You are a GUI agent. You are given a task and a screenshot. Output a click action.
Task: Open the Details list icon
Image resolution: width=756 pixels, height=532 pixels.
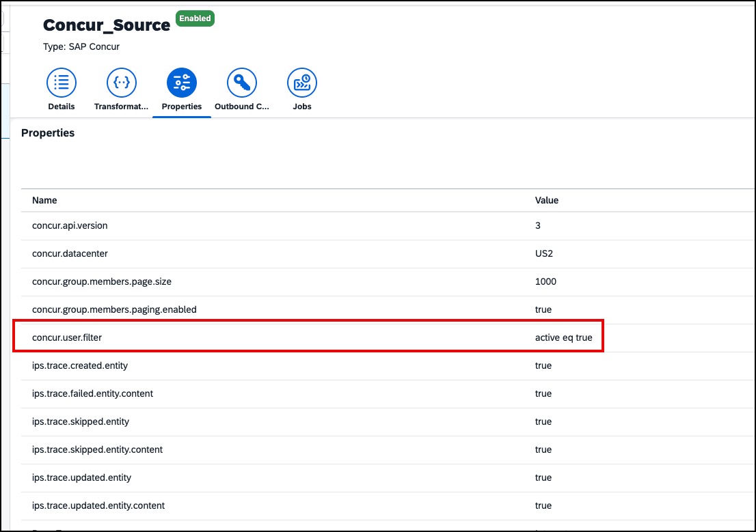[62, 83]
